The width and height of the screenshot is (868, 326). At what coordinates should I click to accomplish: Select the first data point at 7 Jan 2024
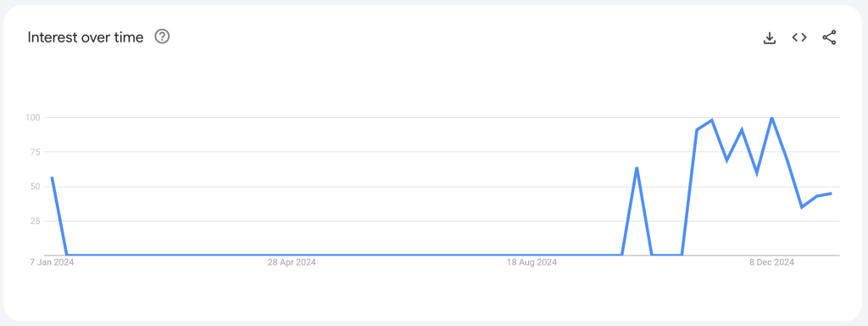[52, 177]
